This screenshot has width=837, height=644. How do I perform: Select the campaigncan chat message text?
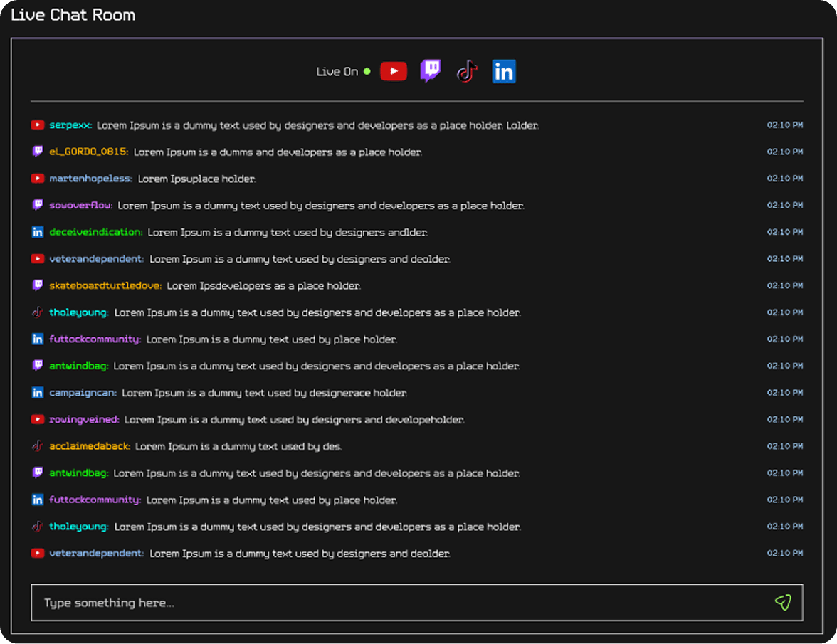tap(264, 393)
